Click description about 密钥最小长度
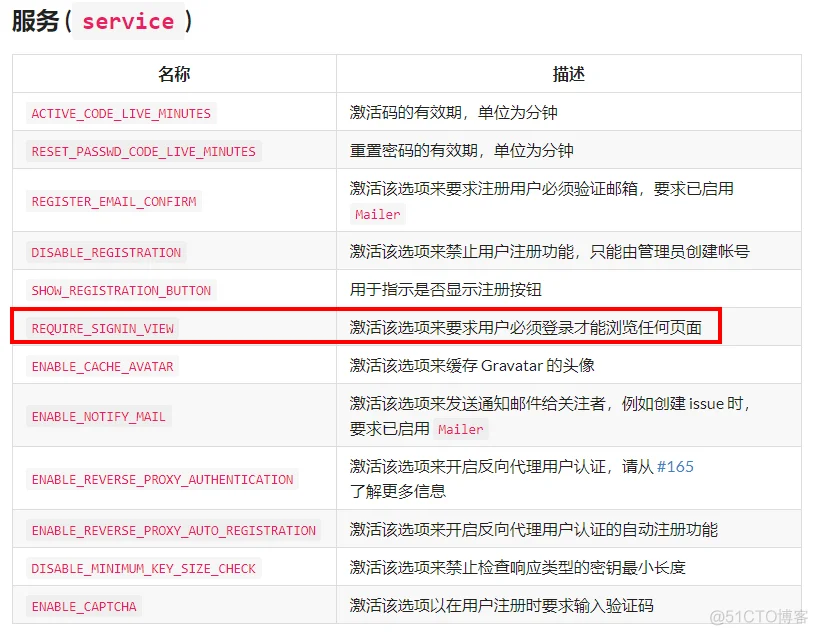The width and height of the screenshot is (818, 635). pos(518,567)
